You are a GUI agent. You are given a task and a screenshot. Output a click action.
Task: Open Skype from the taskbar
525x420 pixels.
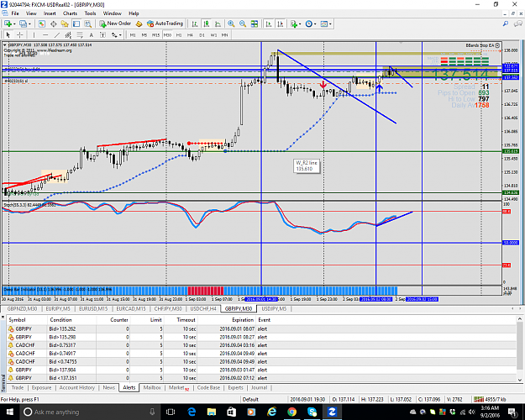coord(312,412)
